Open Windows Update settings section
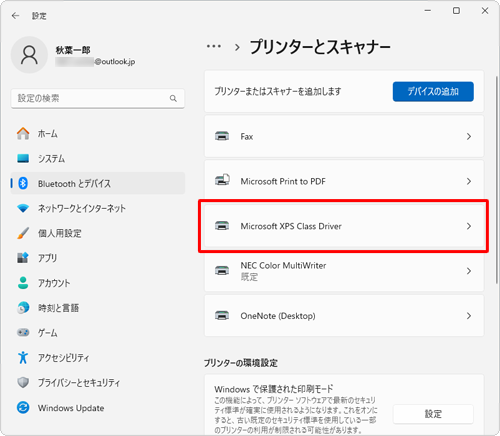This screenshot has width=500, height=436. 98,407
